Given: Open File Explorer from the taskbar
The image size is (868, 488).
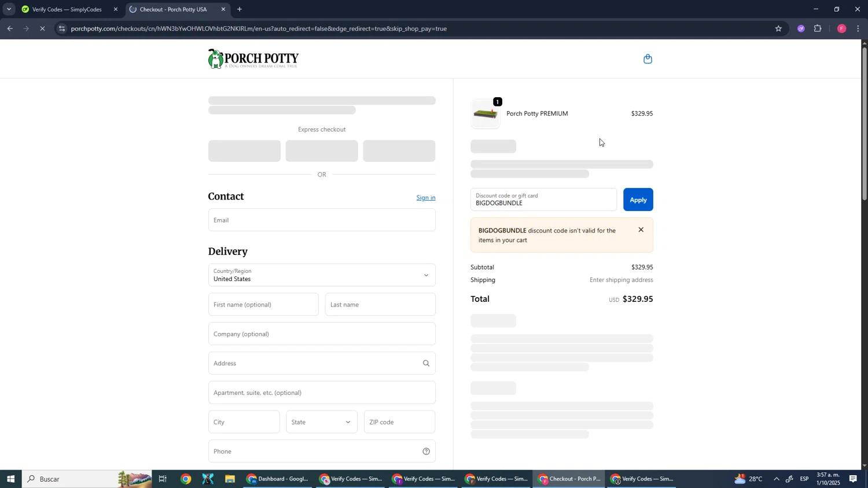Looking at the screenshot, I should (x=230, y=479).
